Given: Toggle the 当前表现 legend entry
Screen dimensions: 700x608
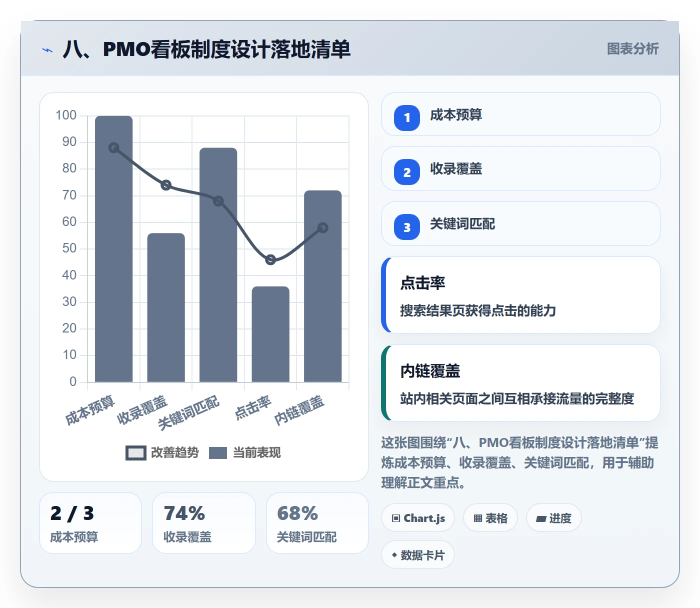Looking at the screenshot, I should pos(245,452).
